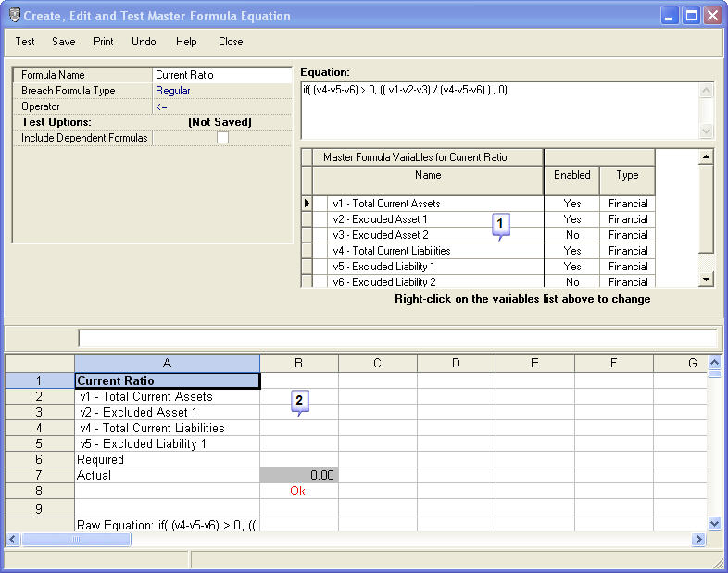Viewport: 728px width, 573px height.
Task: Open the Help menu
Action: pos(186,42)
